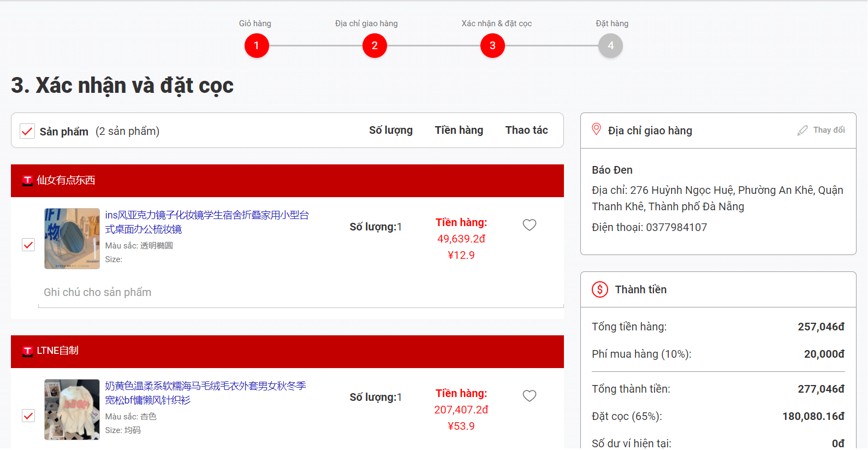
Task: Toggle the select-all Sản phẩm checkbox
Action: (27, 131)
